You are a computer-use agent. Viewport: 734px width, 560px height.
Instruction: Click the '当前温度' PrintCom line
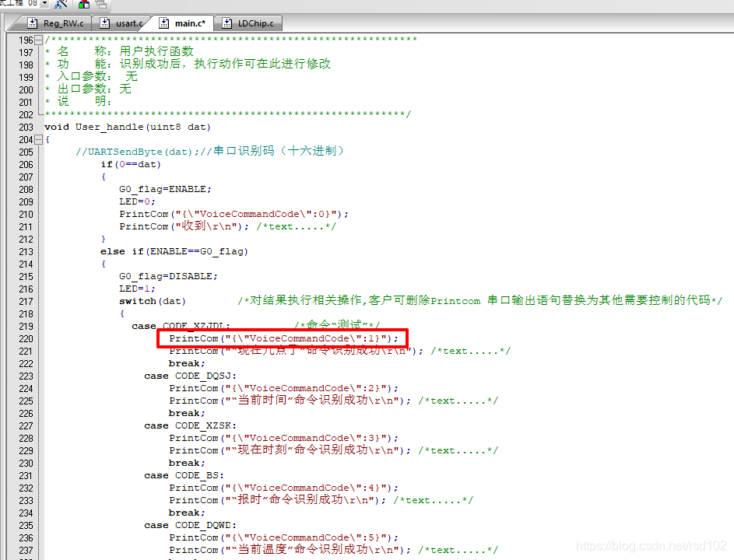point(333,550)
